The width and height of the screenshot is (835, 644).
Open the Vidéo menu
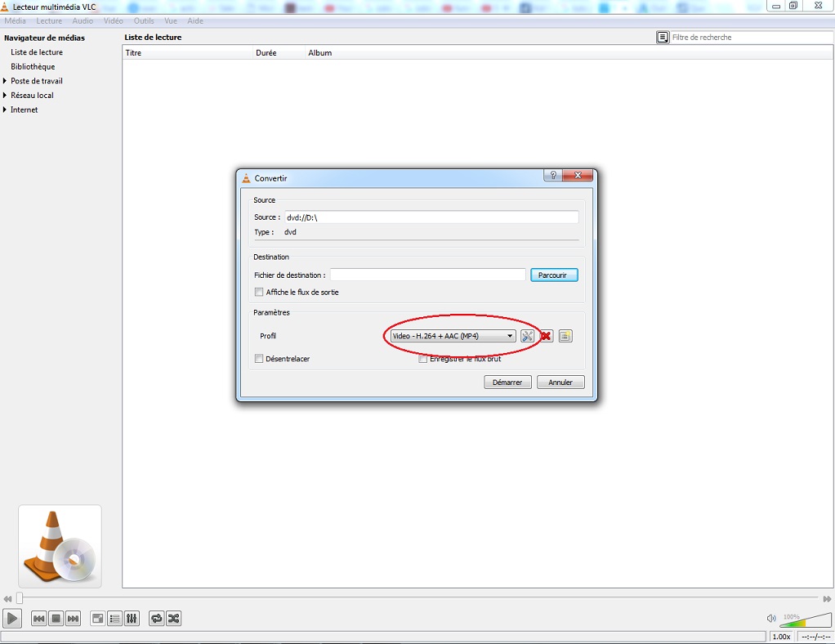[x=114, y=20]
